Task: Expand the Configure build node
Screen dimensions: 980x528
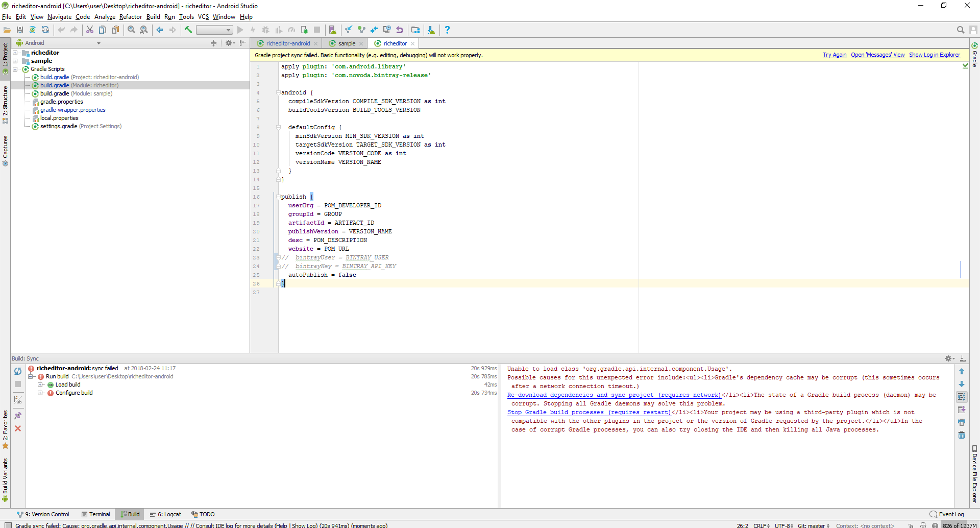Action: point(40,393)
